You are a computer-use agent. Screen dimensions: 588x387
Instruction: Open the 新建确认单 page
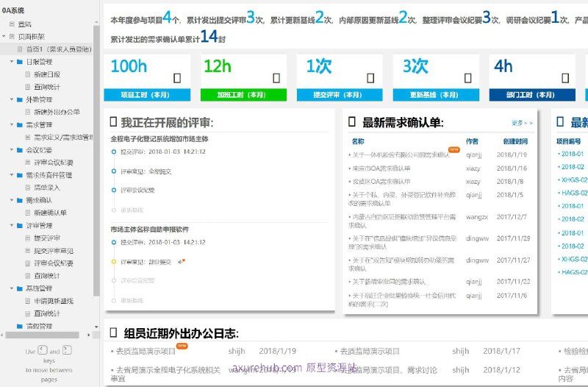50,213
